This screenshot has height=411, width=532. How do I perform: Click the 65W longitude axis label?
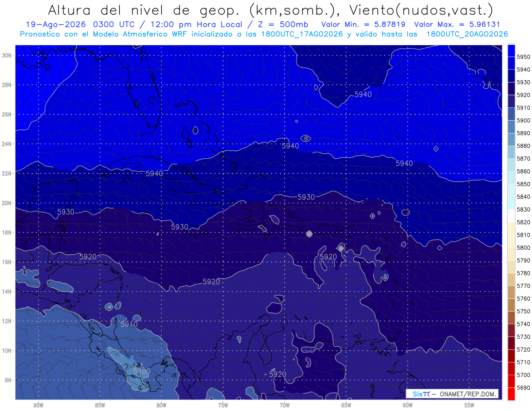346,405
